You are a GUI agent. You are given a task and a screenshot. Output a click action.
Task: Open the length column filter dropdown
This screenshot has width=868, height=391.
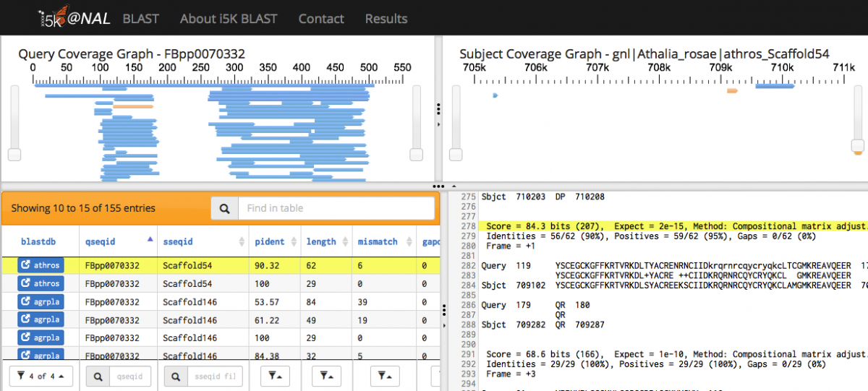coord(326,376)
